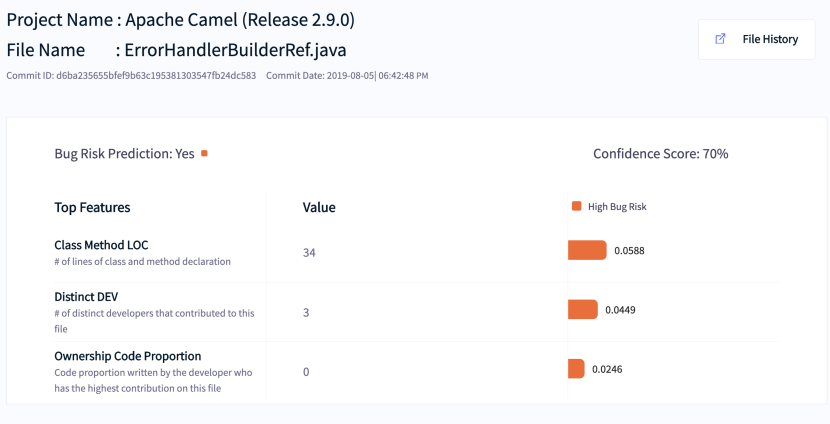Screen dimensions: 830x424
Task: Click the external link icon beside File History
Action: (720, 39)
